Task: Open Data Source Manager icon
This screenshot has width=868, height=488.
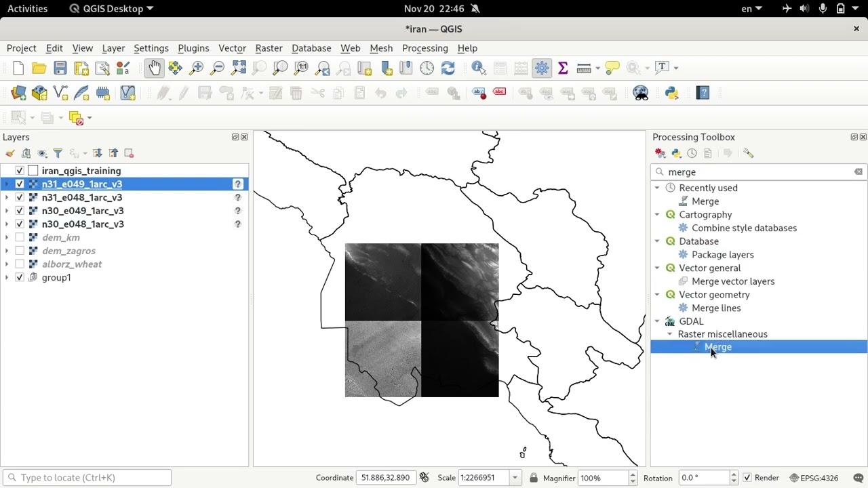Action: [x=18, y=93]
